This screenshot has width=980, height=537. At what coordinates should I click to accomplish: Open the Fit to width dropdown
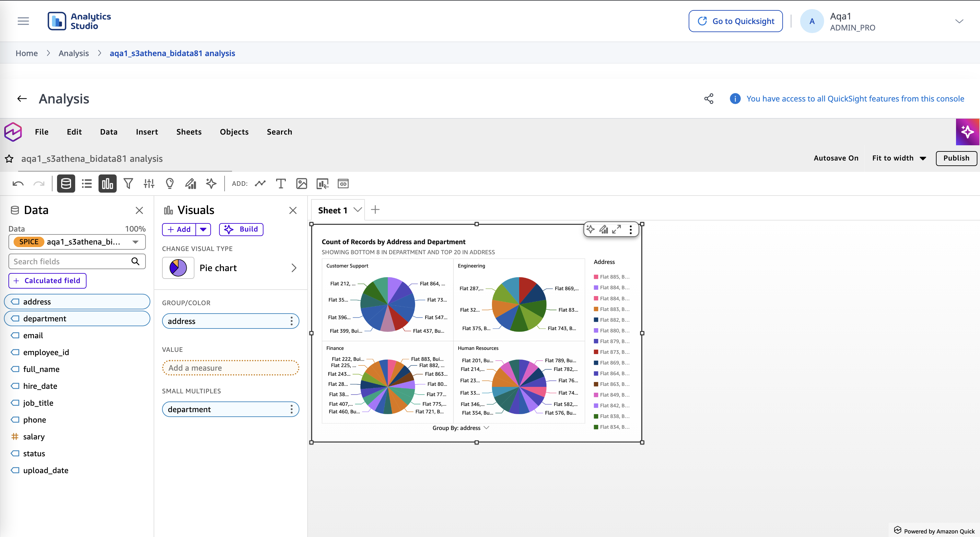(x=899, y=158)
